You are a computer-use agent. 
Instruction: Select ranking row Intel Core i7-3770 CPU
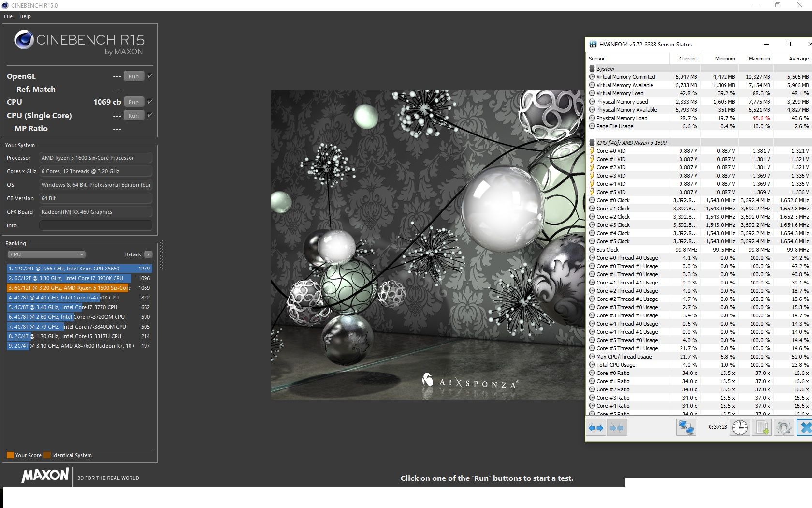click(79, 307)
